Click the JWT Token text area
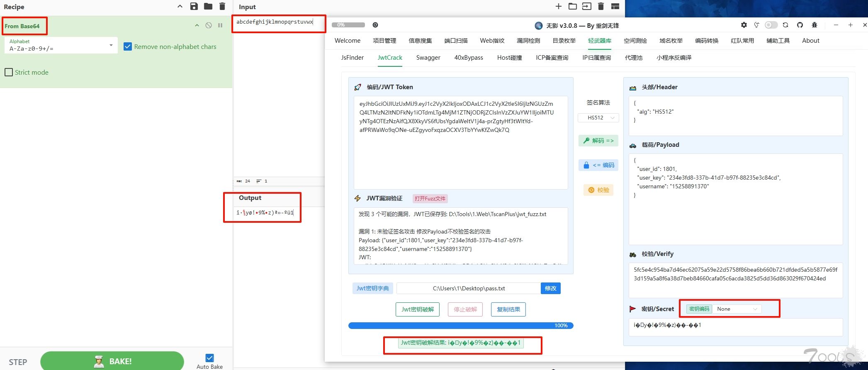This screenshot has height=370, width=868. pyautogui.click(x=461, y=143)
